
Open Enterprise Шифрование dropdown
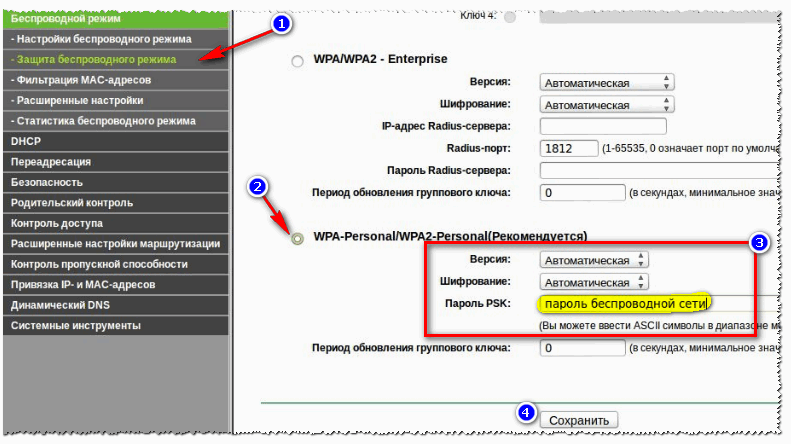[x=607, y=105]
